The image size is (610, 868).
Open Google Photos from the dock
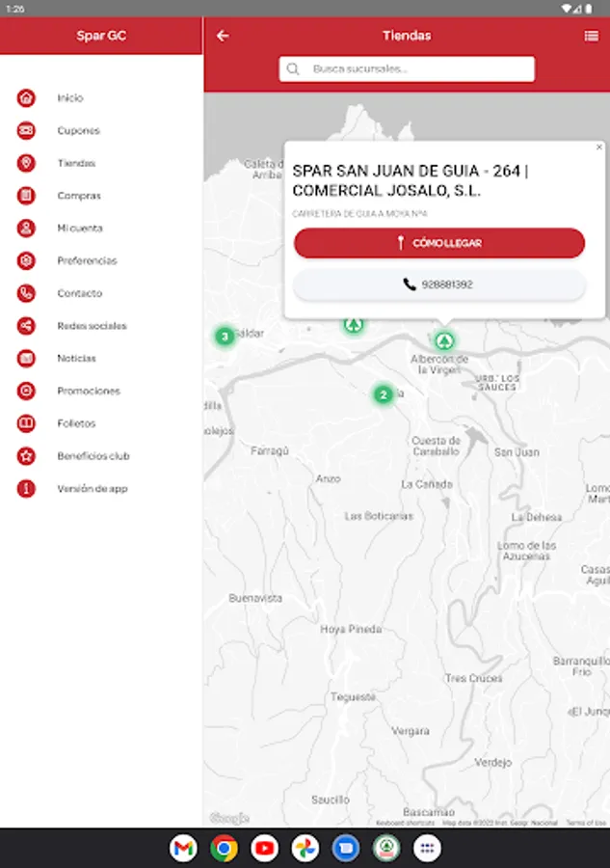pos(305,848)
